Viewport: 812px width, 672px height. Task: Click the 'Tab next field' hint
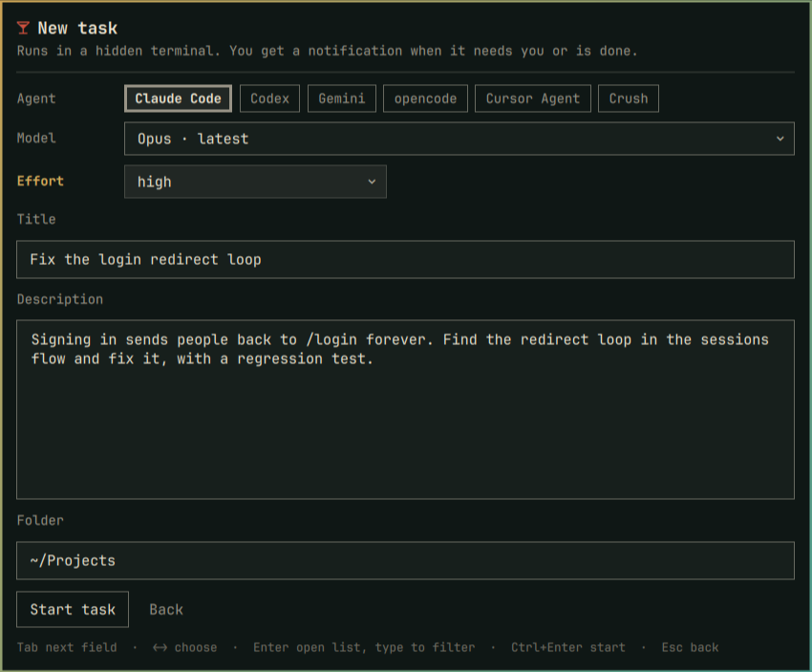pos(67,648)
